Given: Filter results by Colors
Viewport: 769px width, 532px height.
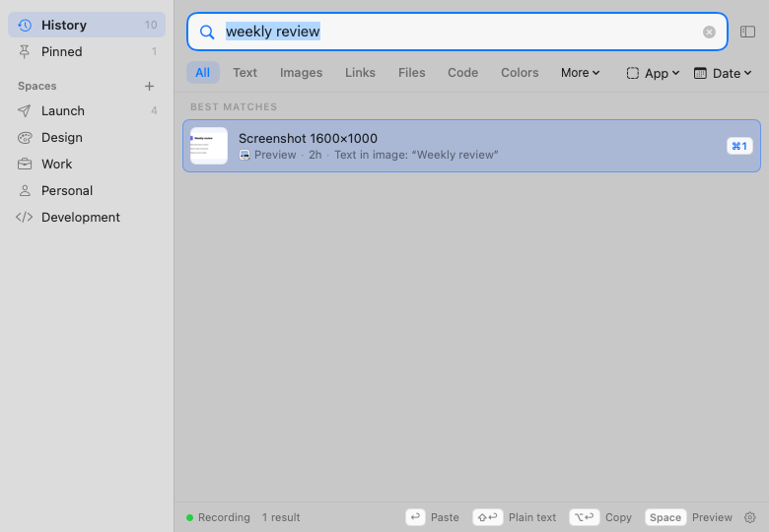Looking at the screenshot, I should pyautogui.click(x=520, y=73).
